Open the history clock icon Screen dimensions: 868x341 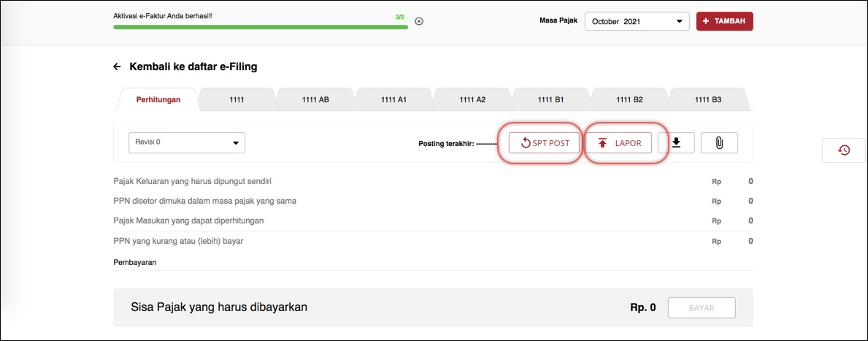click(844, 150)
